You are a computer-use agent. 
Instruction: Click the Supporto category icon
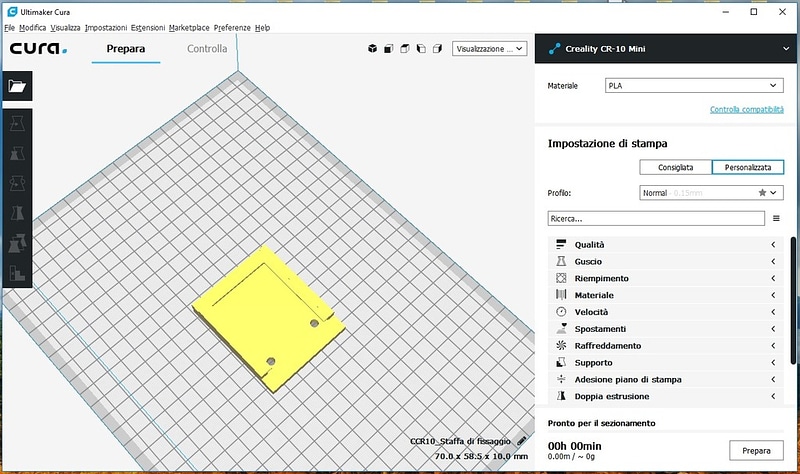point(561,362)
